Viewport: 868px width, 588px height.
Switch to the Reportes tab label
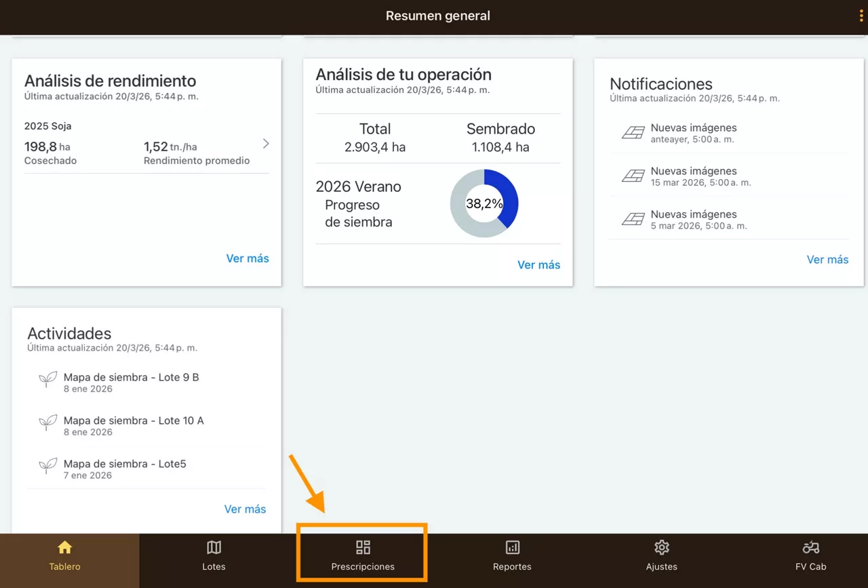click(512, 567)
